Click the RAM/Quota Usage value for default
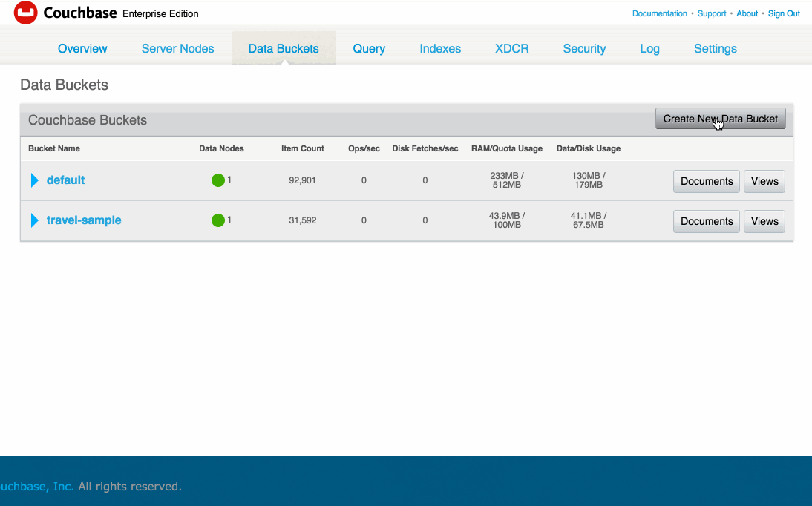The width and height of the screenshot is (812, 506). [507, 180]
